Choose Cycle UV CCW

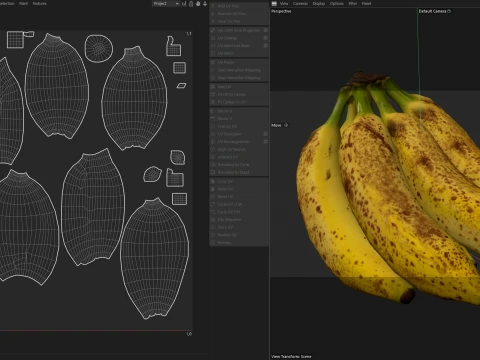point(239,204)
